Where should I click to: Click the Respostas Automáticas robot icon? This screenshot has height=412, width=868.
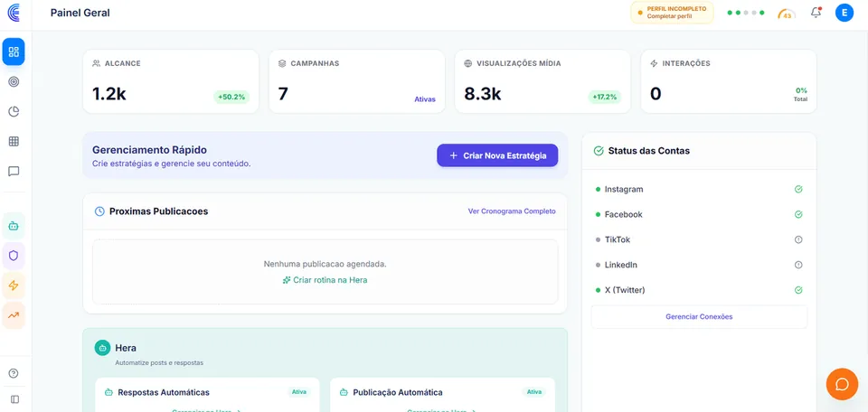coord(109,393)
